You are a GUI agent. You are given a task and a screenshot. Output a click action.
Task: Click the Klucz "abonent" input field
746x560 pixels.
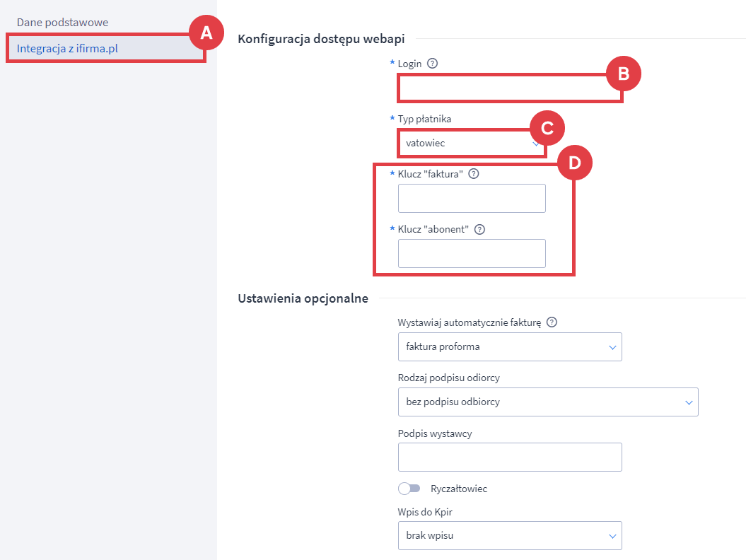pos(472,254)
